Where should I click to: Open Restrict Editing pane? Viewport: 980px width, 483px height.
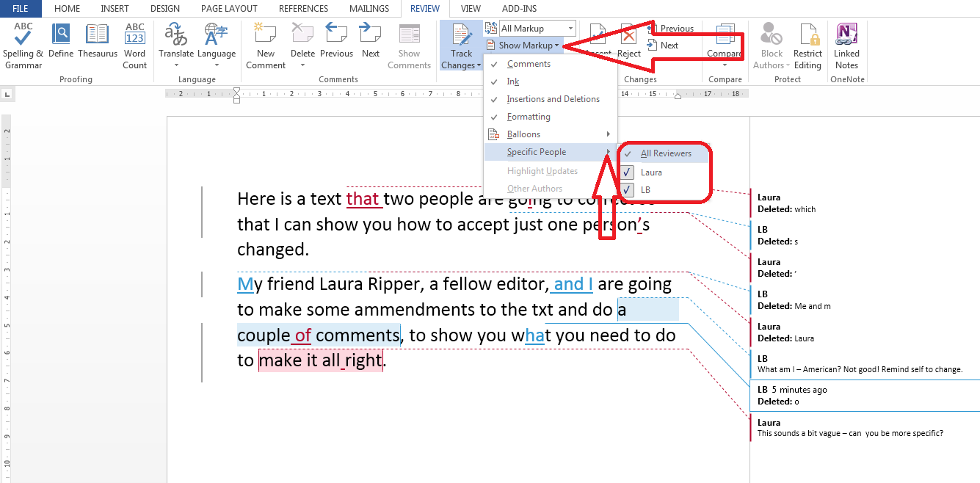(807, 44)
